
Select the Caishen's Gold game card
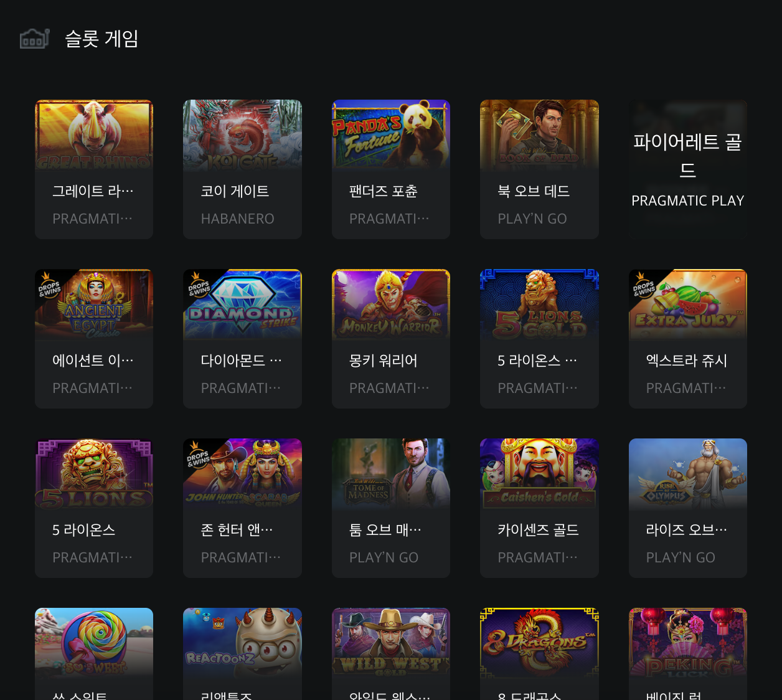pyautogui.click(x=539, y=508)
